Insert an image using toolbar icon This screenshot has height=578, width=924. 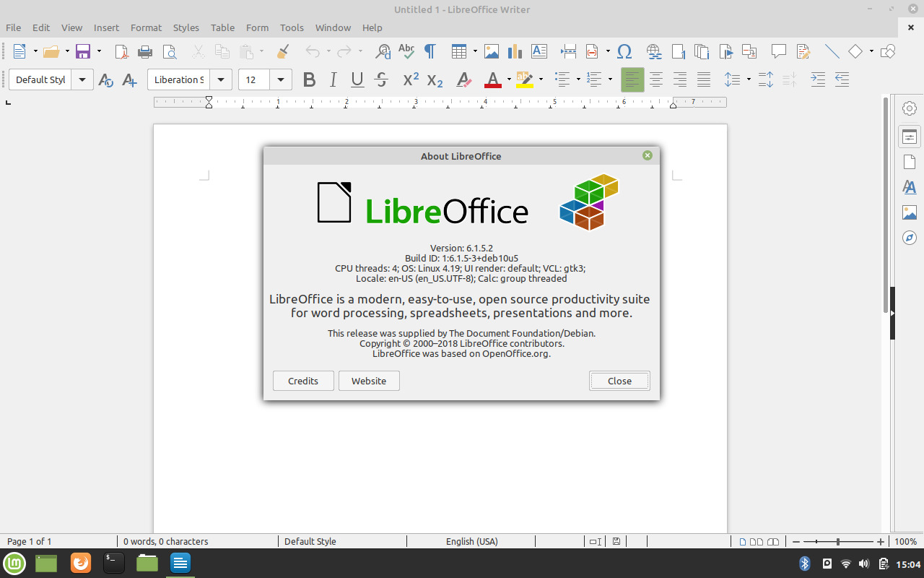coord(492,51)
